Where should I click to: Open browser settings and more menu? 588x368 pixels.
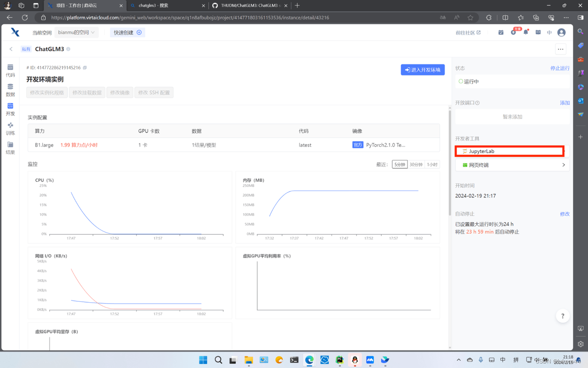coord(566,17)
